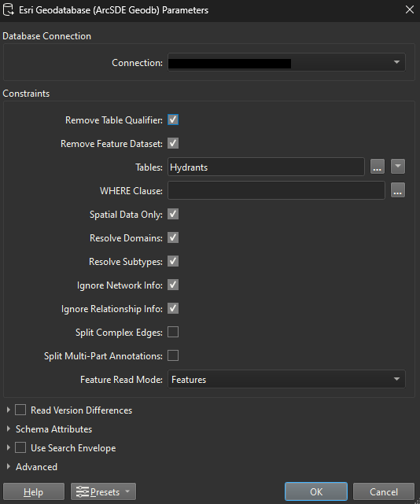Open the Tables browse ellipsis button

coord(378,167)
